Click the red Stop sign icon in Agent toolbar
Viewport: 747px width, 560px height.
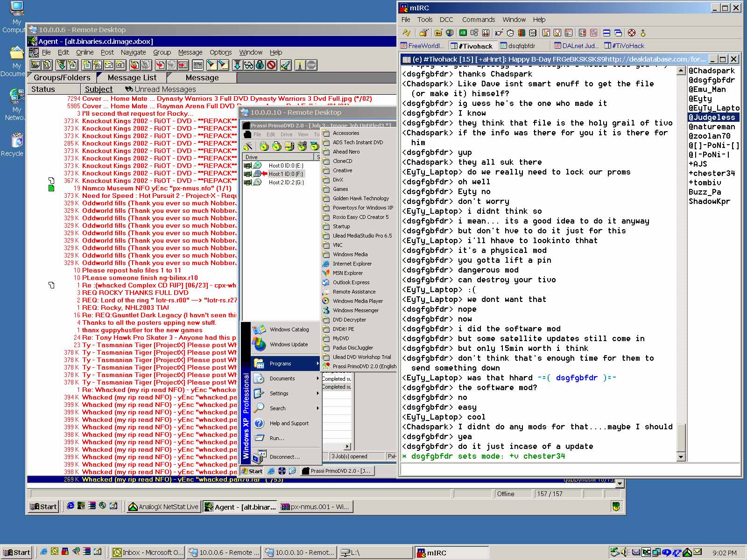(311, 65)
